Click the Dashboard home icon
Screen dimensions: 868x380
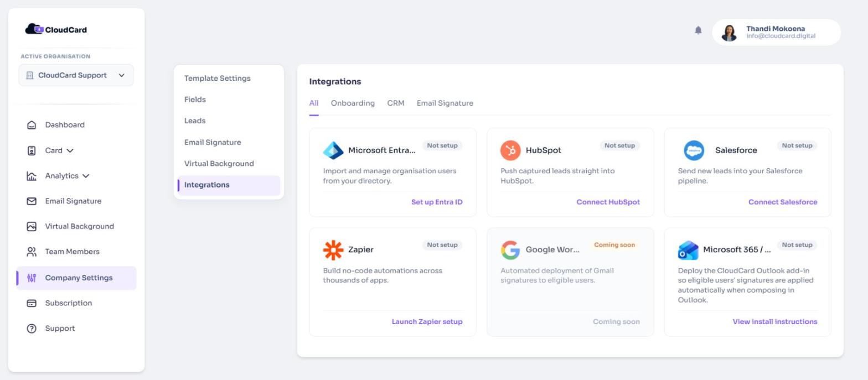(32, 125)
